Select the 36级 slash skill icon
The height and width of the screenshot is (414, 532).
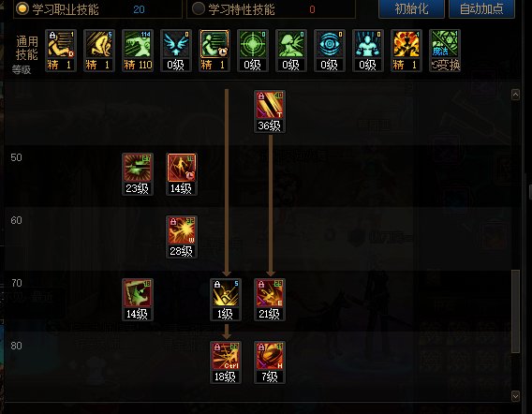click(270, 111)
